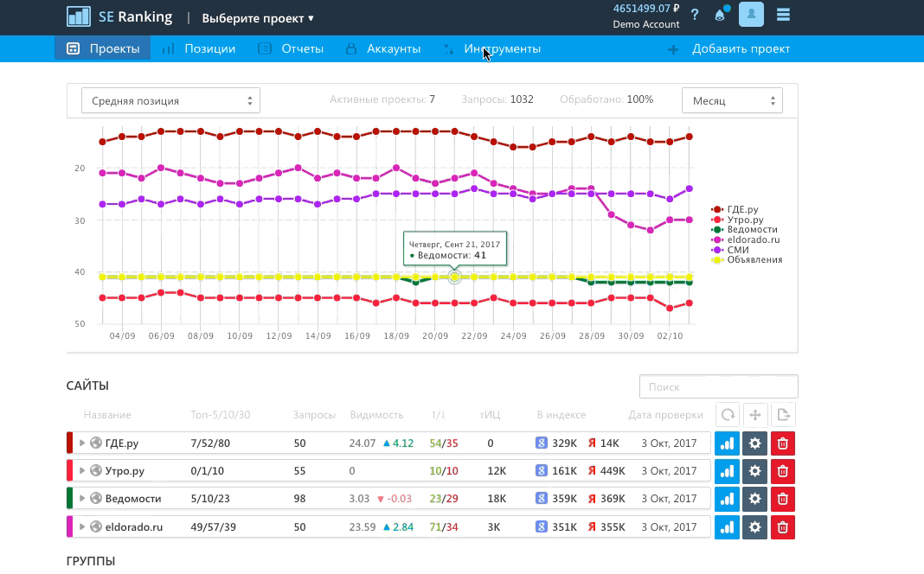This screenshot has height=574, width=924.
Task: Expand the Ведомости row
Action: coord(82,498)
